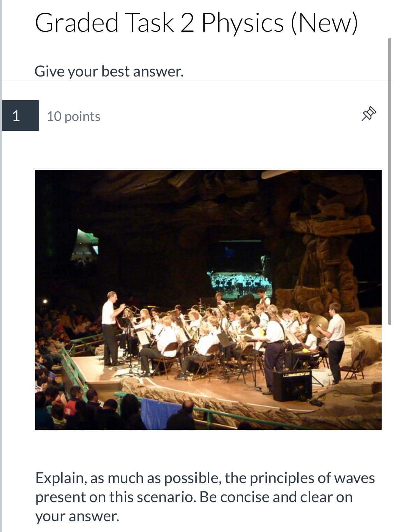The height and width of the screenshot is (532, 394).
Task: Click the "10 points" label
Action: (74, 116)
